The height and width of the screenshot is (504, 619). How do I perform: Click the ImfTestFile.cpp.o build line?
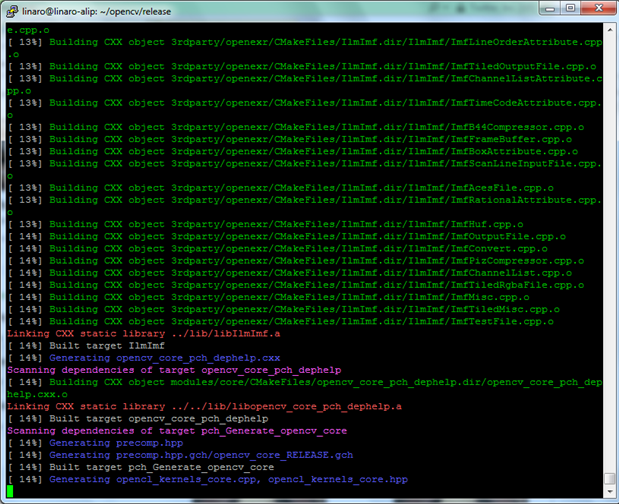[280, 322]
